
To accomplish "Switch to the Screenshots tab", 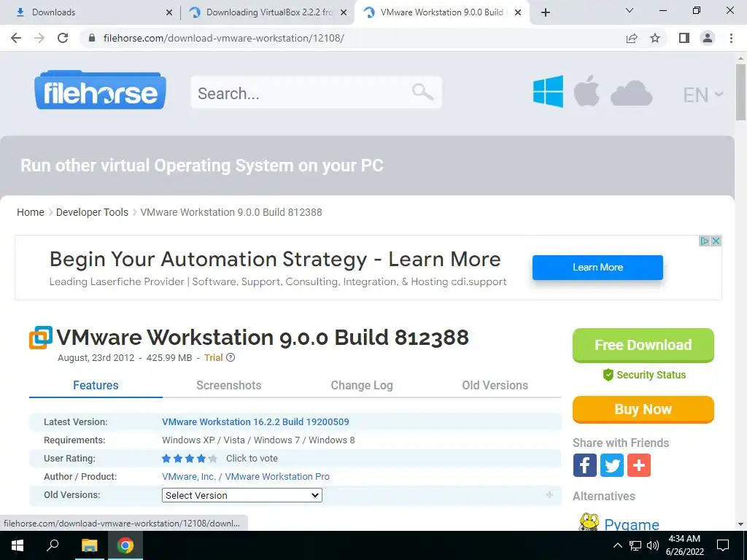I will (228, 385).
